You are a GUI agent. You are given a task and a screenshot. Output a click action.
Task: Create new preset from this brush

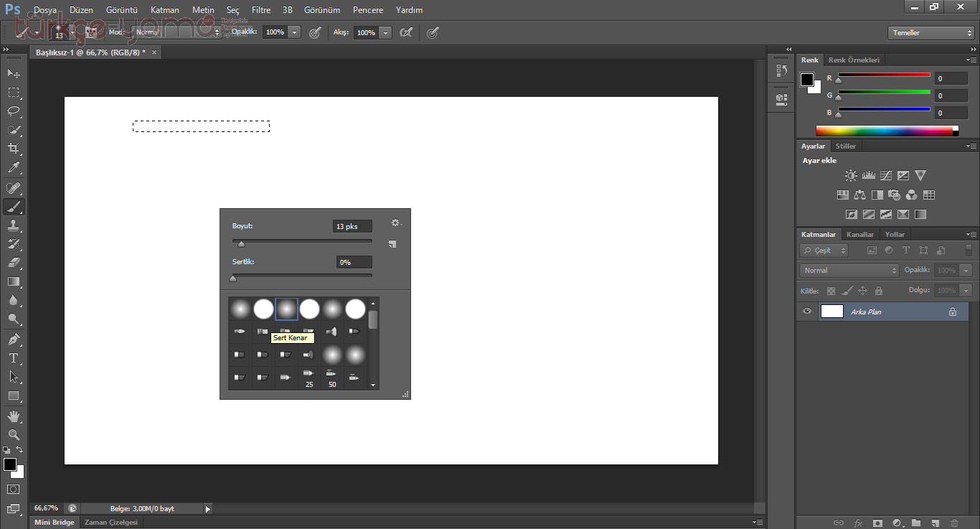392,244
